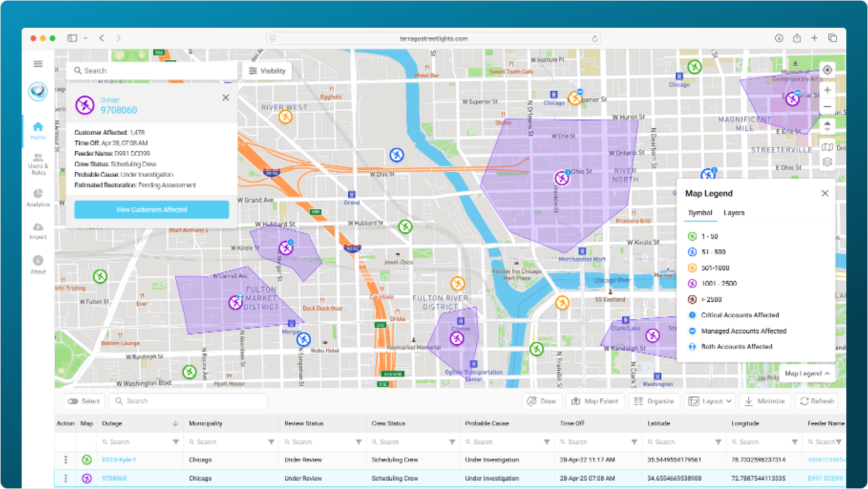868x489 pixels.
Task: Click View Customers Affected button
Action: coord(152,210)
